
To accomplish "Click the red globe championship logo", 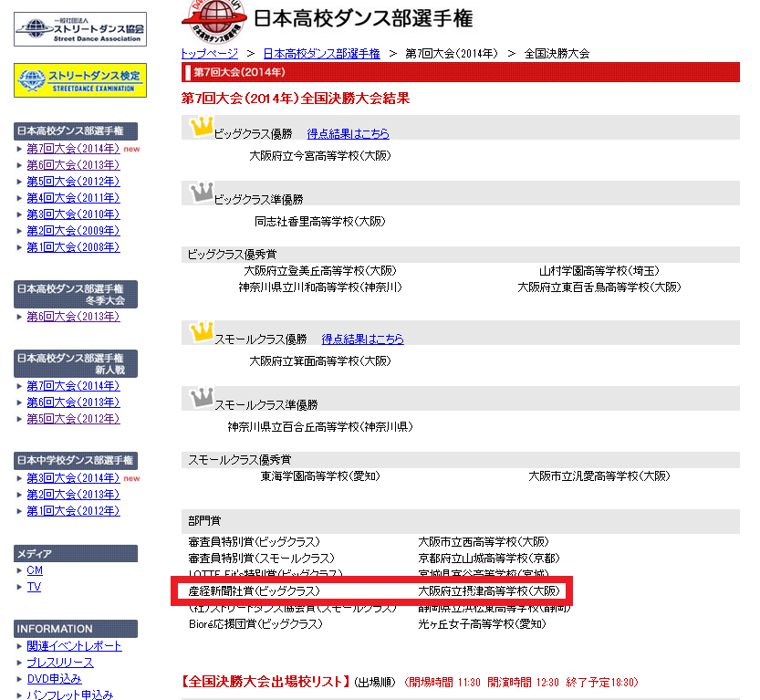I will click(214, 20).
